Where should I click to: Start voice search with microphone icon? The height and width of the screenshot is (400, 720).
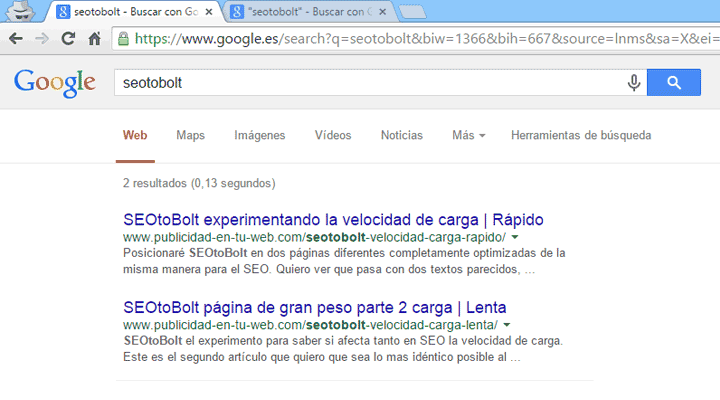(x=633, y=83)
